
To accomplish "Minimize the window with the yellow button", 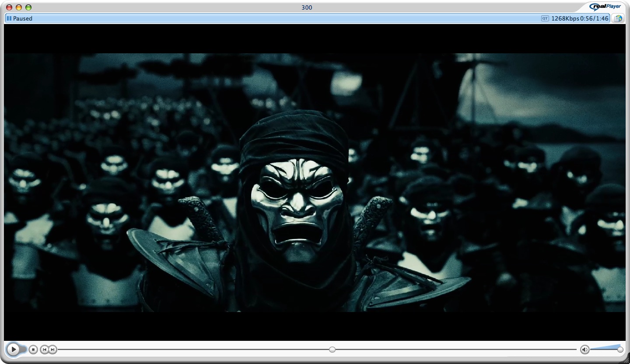I will point(19,7).
